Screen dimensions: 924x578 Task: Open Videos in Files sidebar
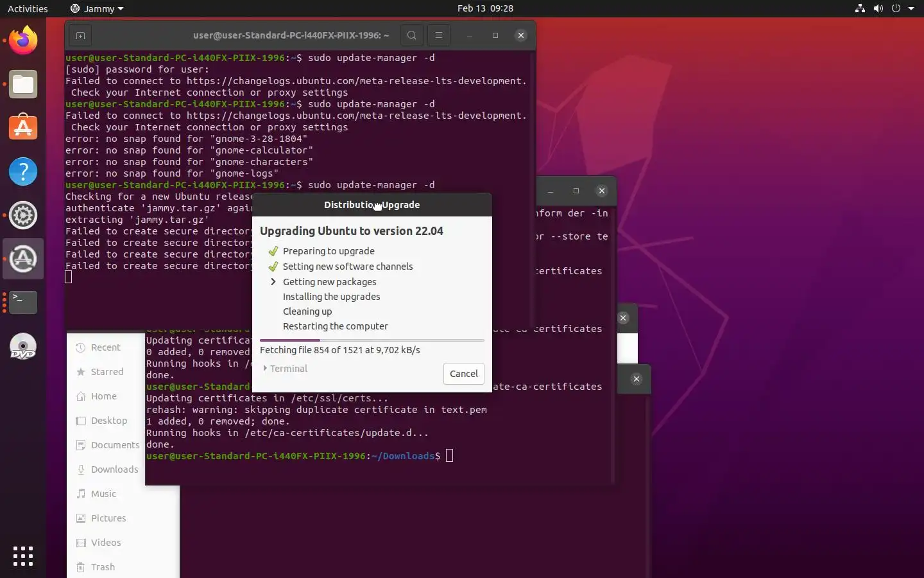(106, 543)
